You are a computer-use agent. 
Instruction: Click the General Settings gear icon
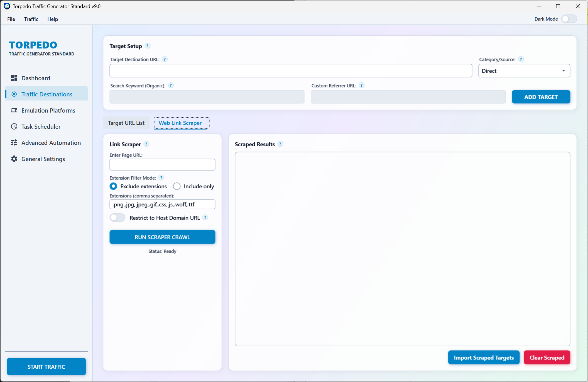click(14, 159)
